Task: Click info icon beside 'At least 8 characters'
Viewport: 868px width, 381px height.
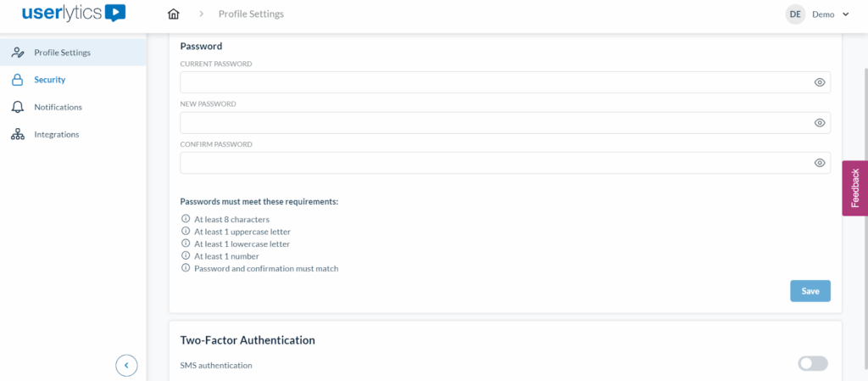Action: click(186, 219)
